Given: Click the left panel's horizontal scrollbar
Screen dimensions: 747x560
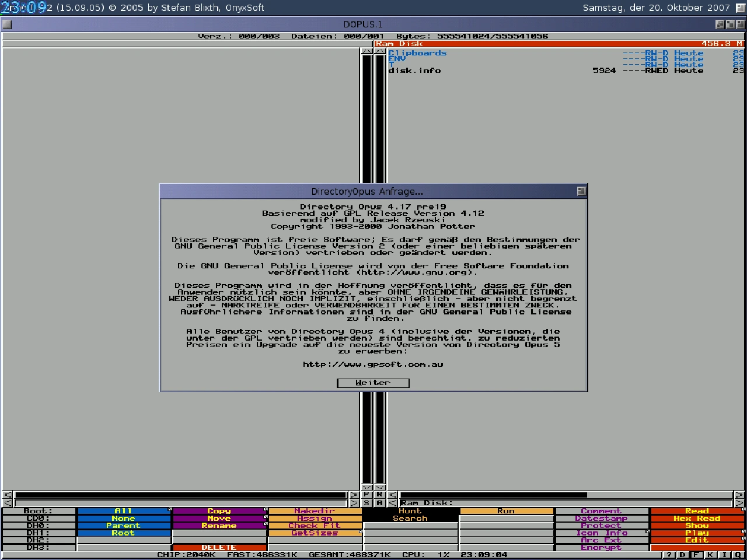Looking at the screenshot, I should tap(181, 495).
